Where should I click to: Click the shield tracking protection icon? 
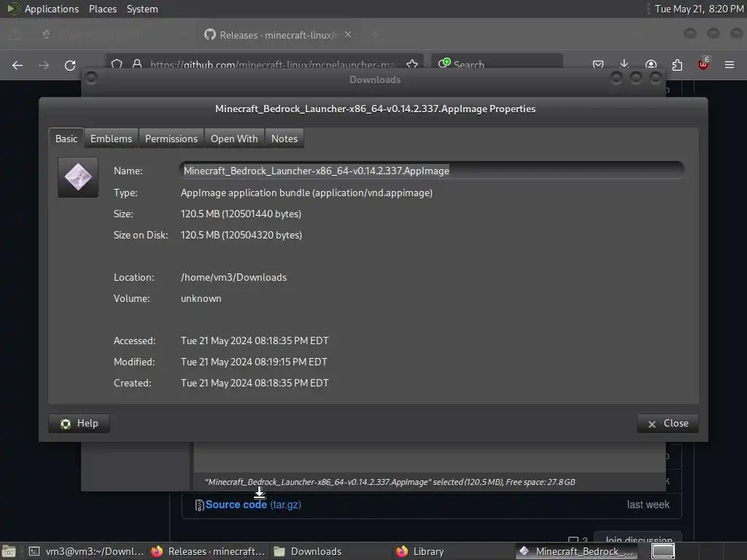coord(117,64)
